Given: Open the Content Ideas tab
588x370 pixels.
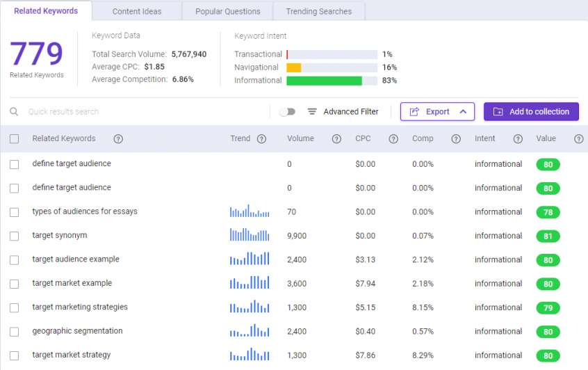Looking at the screenshot, I should coord(137,12).
